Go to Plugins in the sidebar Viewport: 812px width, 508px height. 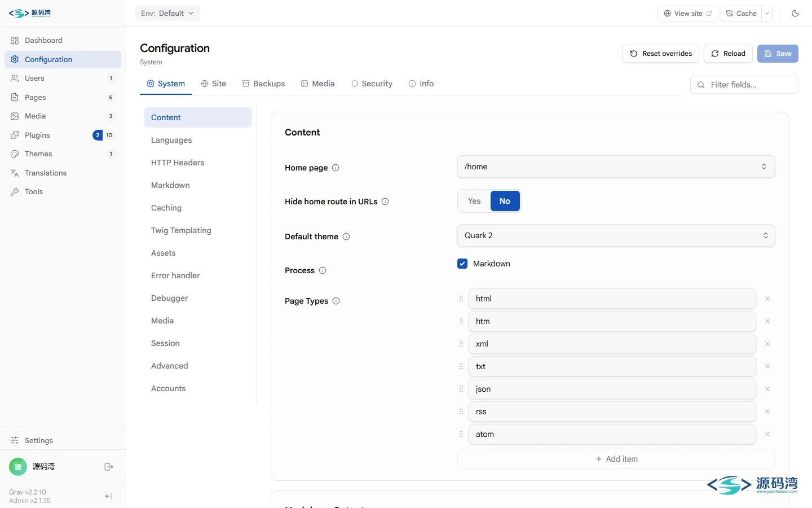point(63,135)
